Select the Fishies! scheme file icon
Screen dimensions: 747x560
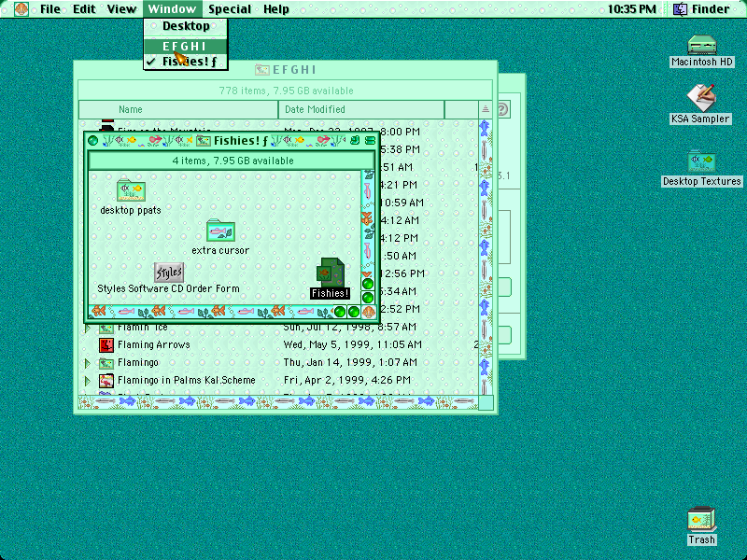tap(330, 272)
